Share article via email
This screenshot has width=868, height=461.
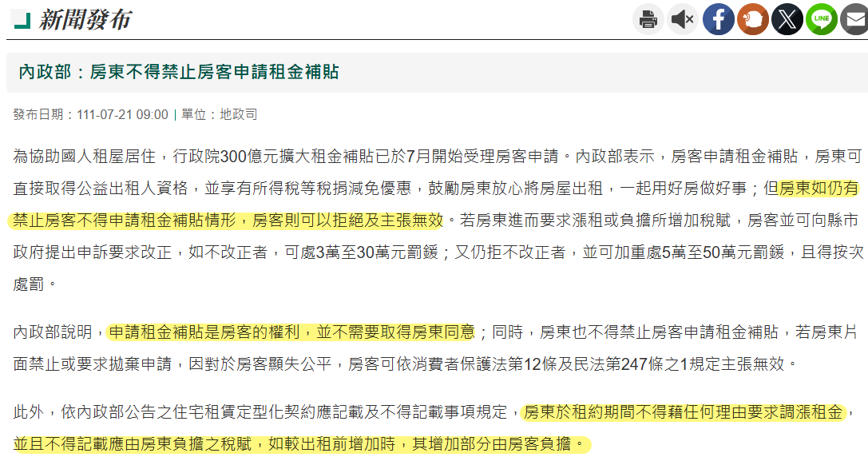[854, 19]
